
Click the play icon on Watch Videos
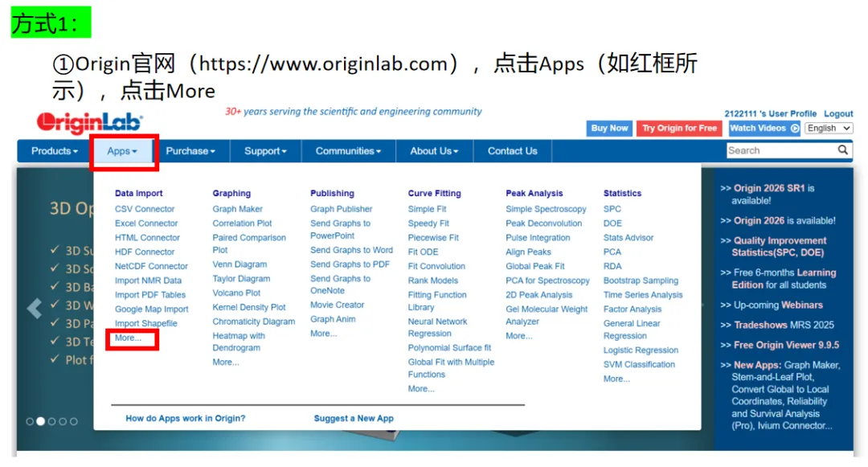coord(795,129)
